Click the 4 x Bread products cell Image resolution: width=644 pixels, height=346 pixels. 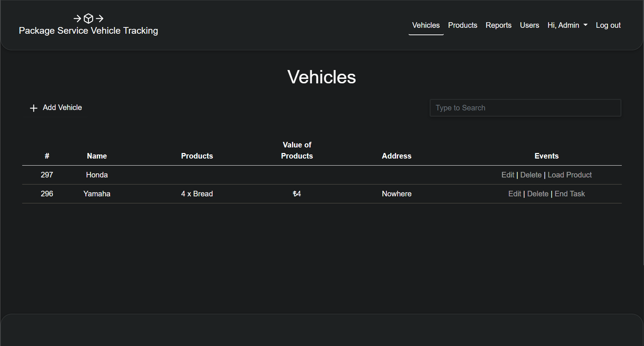[x=197, y=194]
